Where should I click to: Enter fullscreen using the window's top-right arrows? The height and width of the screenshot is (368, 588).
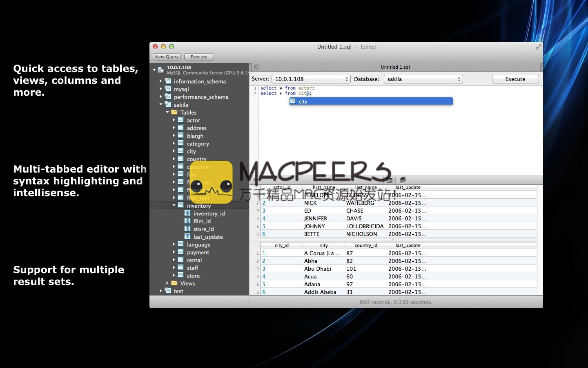tap(538, 47)
